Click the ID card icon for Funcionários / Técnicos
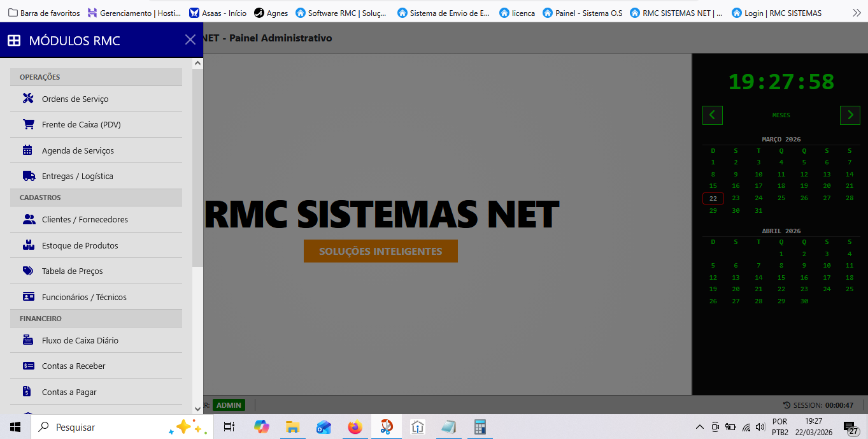Viewport: 868px width, 439px height. pos(28,297)
